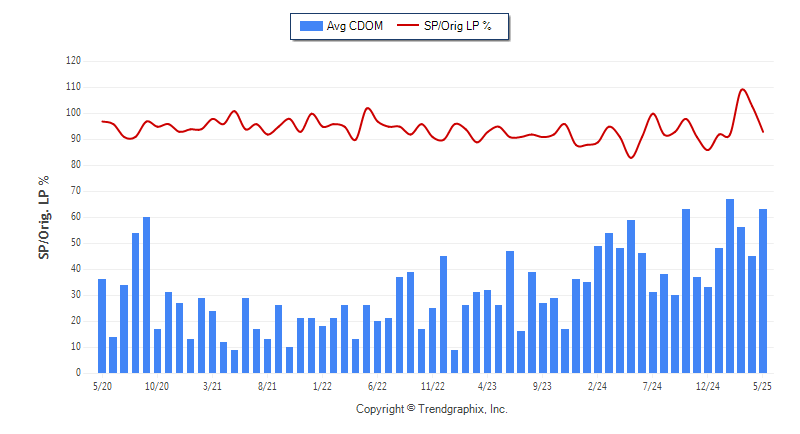Click the 10/20 x-axis label

pyautogui.click(x=157, y=387)
